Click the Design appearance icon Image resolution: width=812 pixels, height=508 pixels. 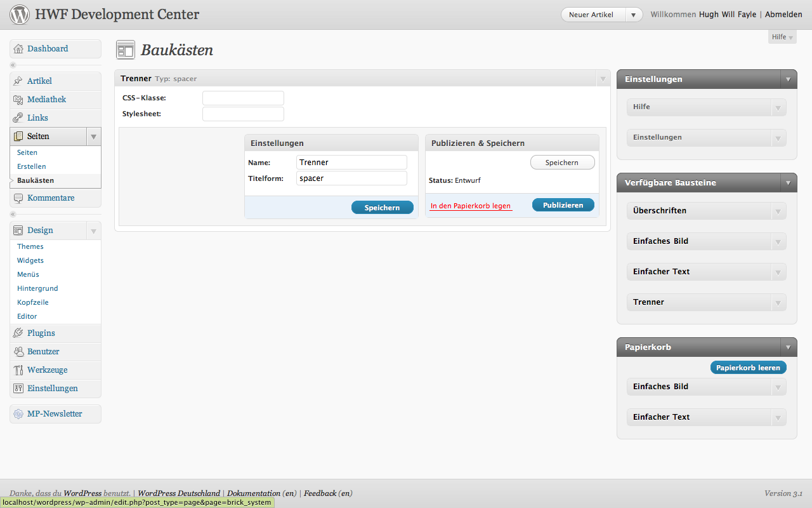[x=18, y=231]
